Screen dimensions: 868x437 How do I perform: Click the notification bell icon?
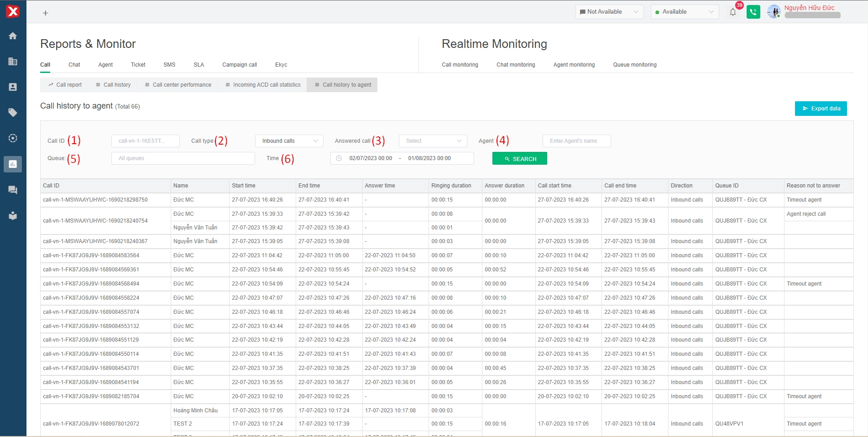click(733, 12)
